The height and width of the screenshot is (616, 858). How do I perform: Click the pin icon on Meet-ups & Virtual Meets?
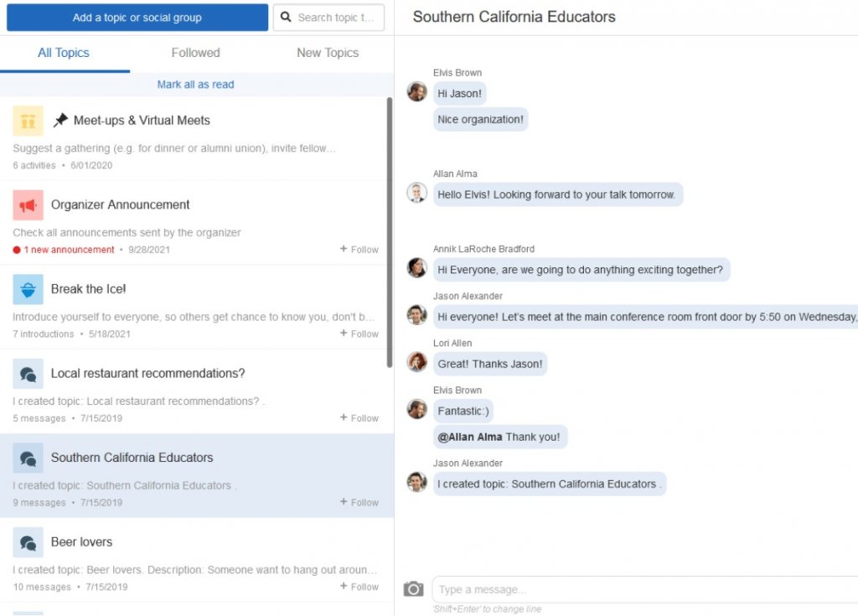pos(62,119)
